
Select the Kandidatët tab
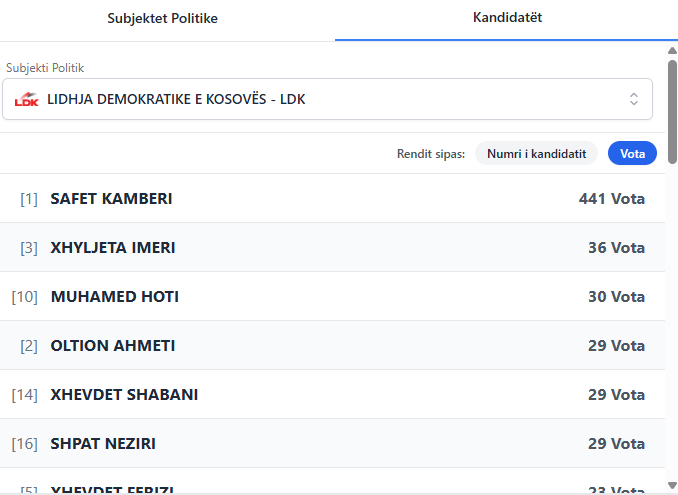507,19
